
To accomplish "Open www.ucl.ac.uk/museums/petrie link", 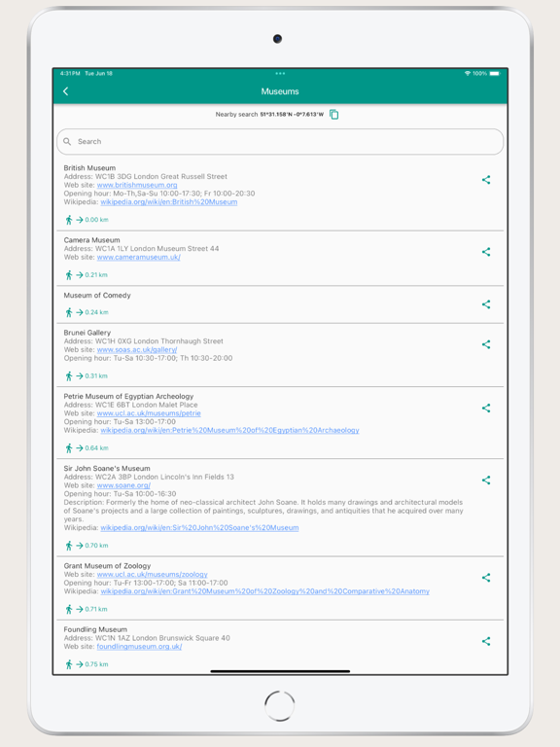I will pos(149,413).
